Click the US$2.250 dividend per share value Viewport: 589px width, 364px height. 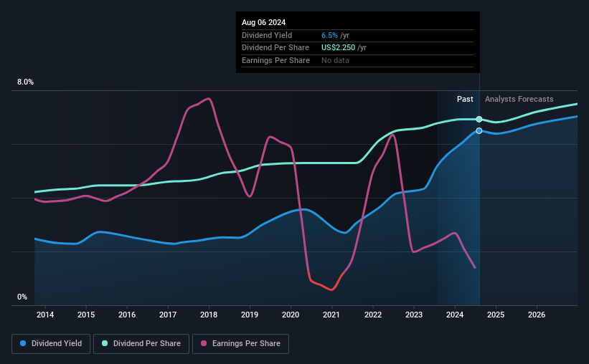[338, 48]
